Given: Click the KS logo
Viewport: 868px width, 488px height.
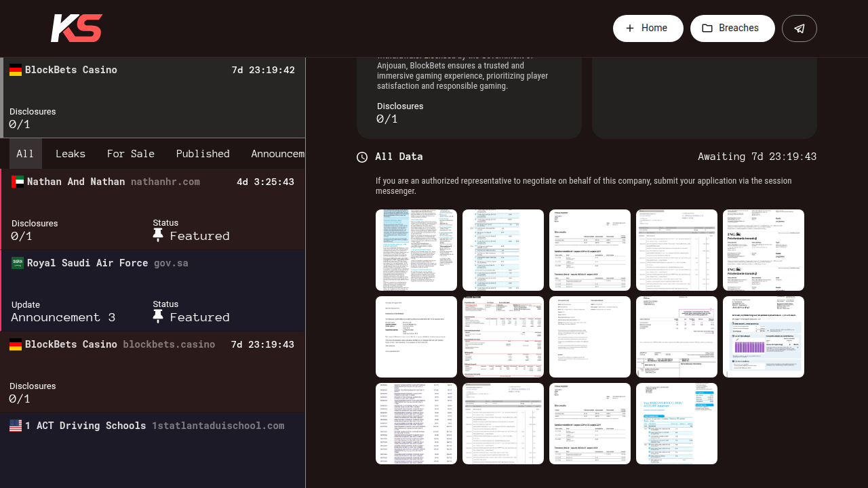Looking at the screenshot, I should click(x=77, y=28).
